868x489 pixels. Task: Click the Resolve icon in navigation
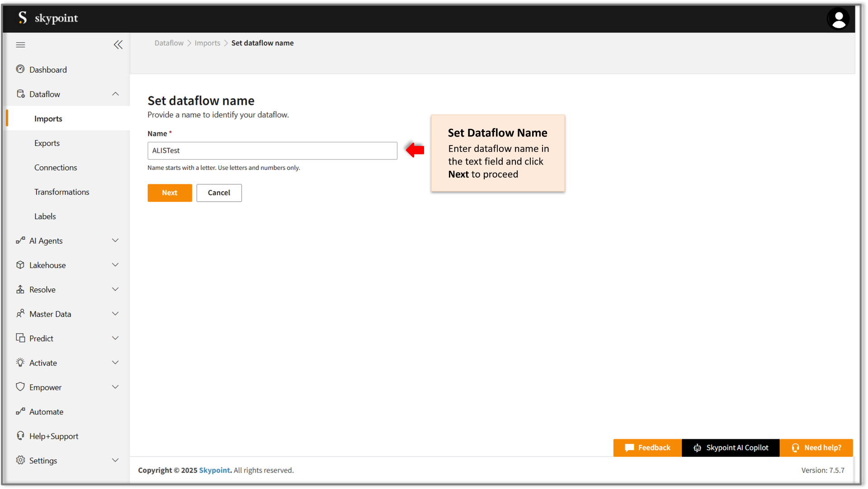click(x=20, y=289)
